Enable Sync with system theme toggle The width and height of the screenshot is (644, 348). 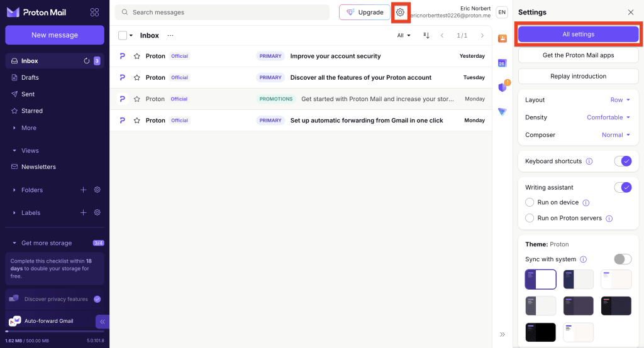tap(623, 259)
